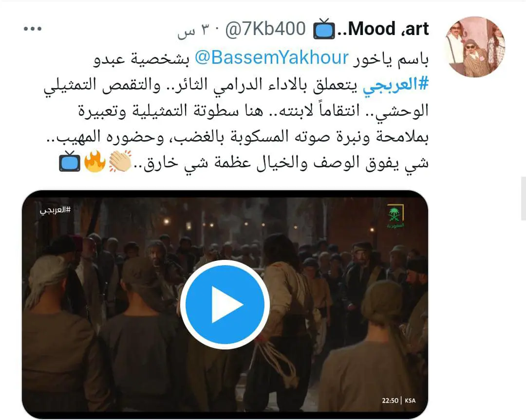
Task: Click the page scrollbar on the right edge
Action: [x=523, y=199]
